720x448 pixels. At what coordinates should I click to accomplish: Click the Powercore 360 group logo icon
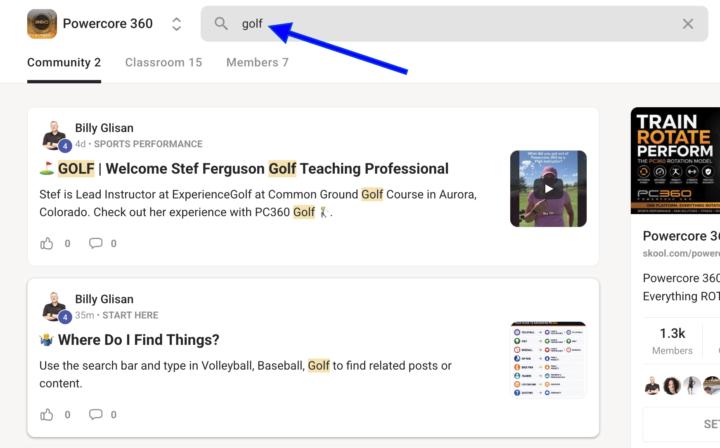42,24
